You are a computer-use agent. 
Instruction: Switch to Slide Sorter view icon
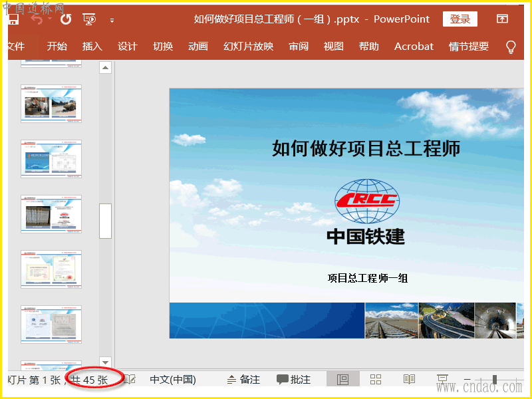coord(376,379)
